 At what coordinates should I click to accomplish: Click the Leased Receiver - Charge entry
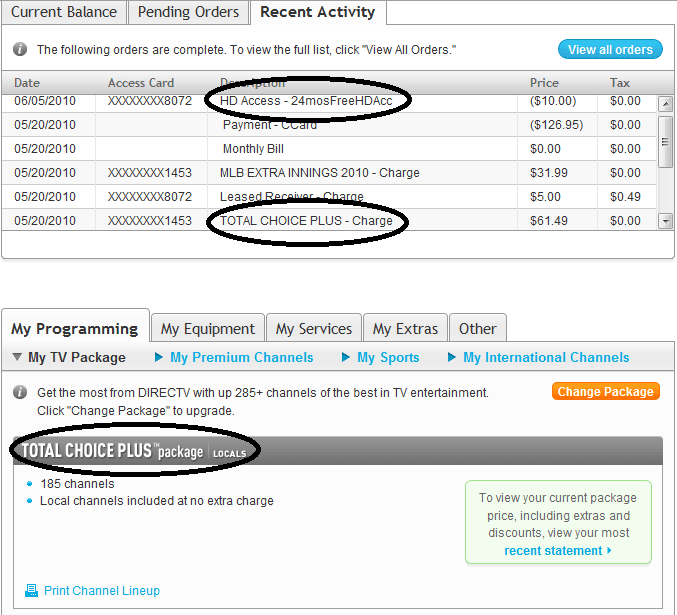291,197
